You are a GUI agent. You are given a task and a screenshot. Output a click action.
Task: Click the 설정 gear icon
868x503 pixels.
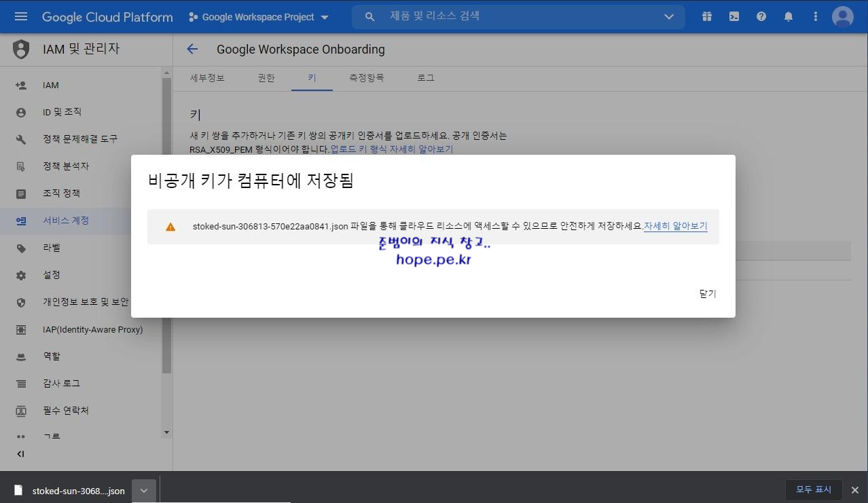[x=21, y=275]
